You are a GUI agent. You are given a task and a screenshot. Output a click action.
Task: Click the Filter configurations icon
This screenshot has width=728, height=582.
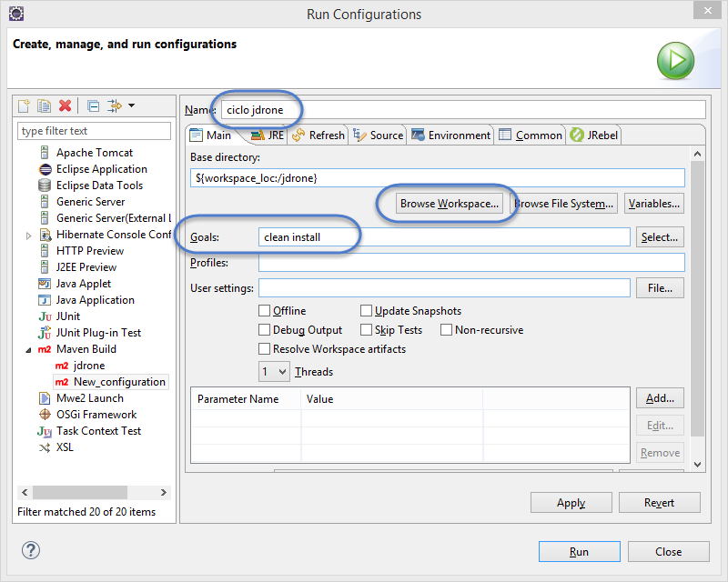coord(115,105)
